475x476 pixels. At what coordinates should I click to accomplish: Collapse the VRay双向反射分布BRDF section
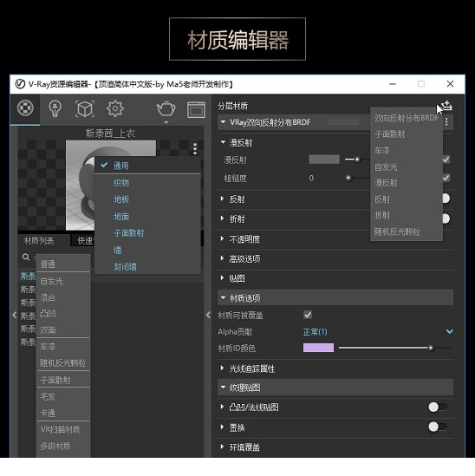point(223,122)
